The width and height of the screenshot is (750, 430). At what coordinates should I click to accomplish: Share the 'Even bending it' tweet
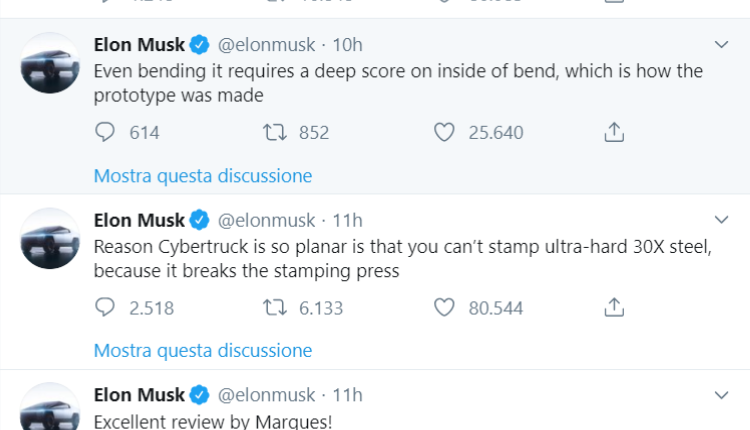[615, 132]
